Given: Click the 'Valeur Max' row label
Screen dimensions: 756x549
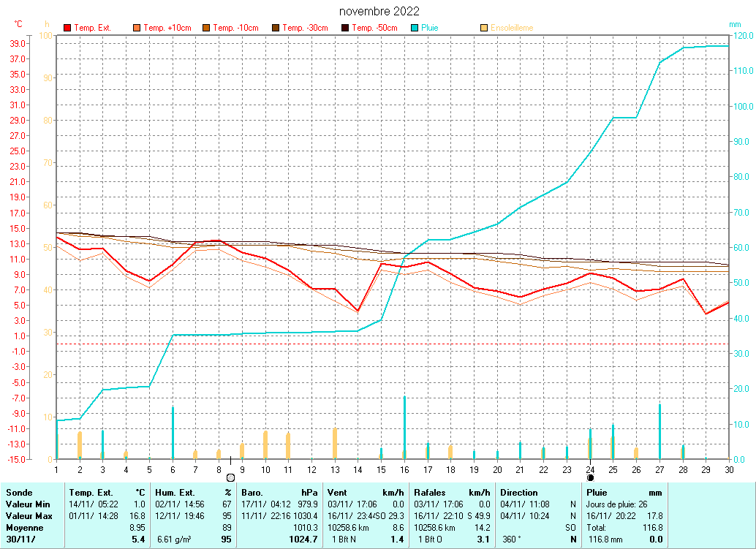Looking at the screenshot, I should click(x=28, y=516).
